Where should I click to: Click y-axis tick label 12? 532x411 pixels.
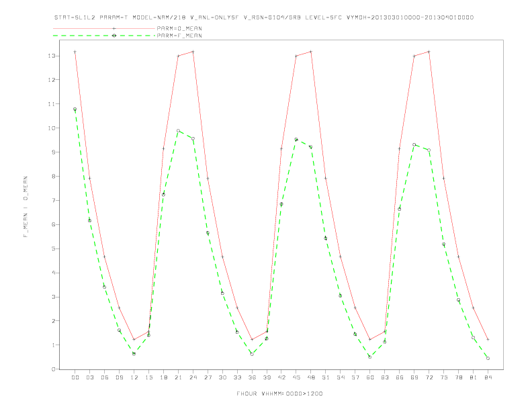[52, 80]
